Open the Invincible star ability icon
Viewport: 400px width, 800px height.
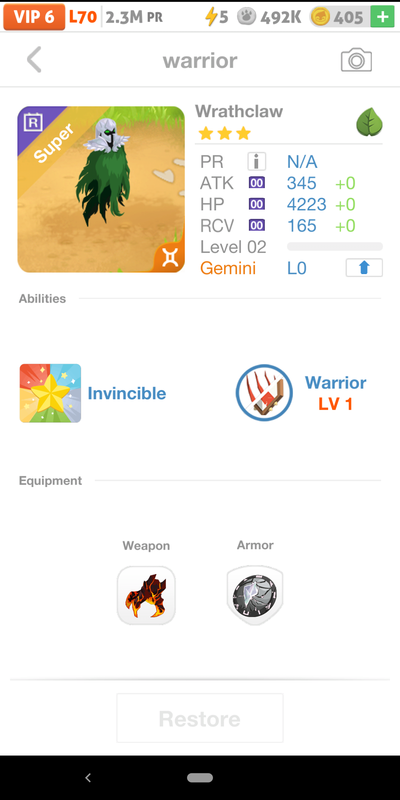pos(50,393)
